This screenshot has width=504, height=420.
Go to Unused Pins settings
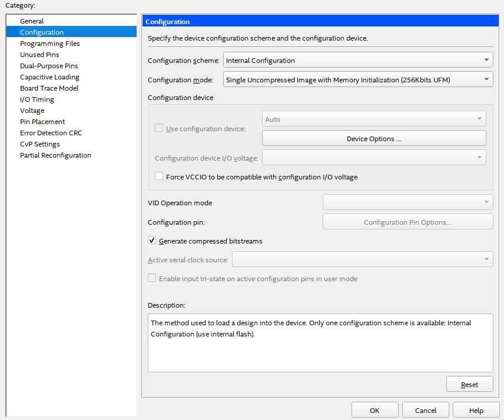point(39,55)
